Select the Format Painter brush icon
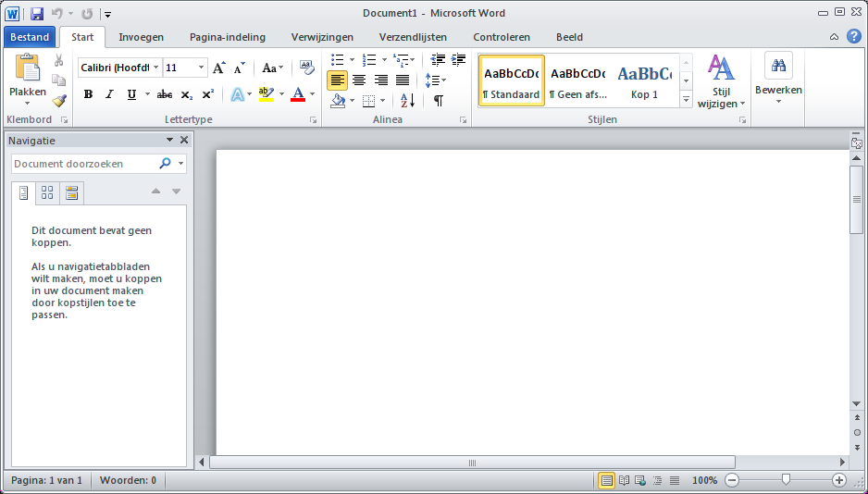Image resolution: width=868 pixels, height=494 pixels. (58, 100)
